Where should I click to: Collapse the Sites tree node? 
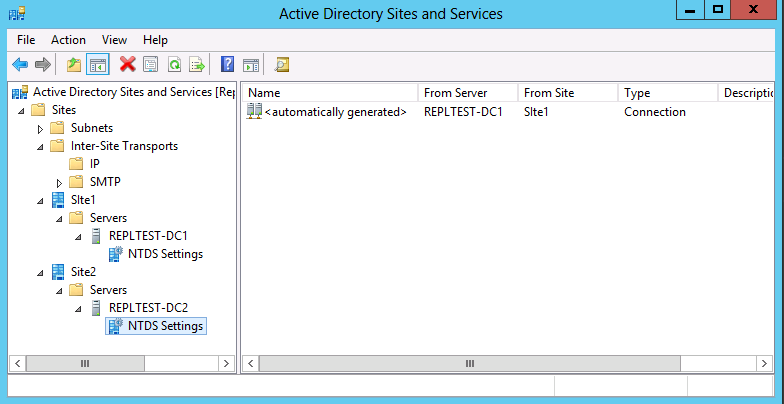pyautogui.click(x=21, y=111)
